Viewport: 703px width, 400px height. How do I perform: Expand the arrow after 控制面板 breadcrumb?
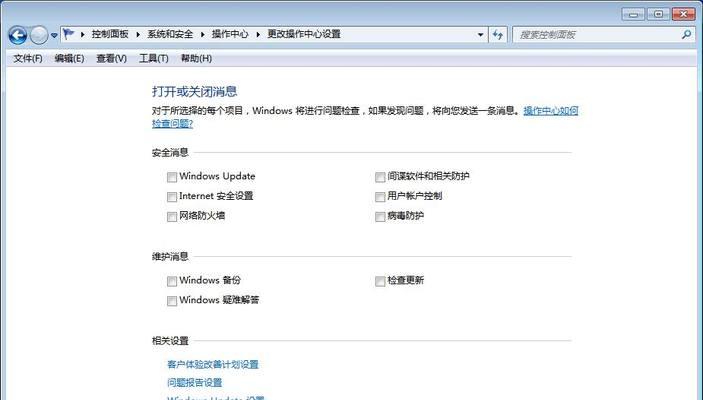[138, 34]
